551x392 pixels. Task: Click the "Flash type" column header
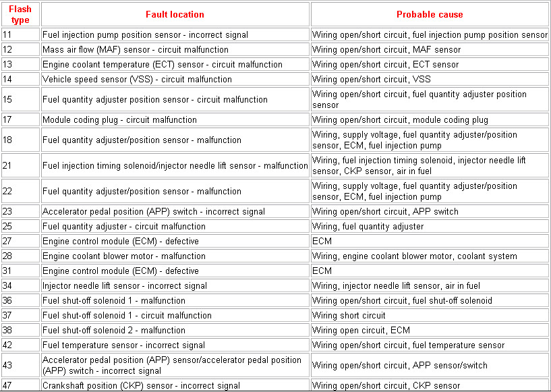pyautogui.click(x=20, y=14)
